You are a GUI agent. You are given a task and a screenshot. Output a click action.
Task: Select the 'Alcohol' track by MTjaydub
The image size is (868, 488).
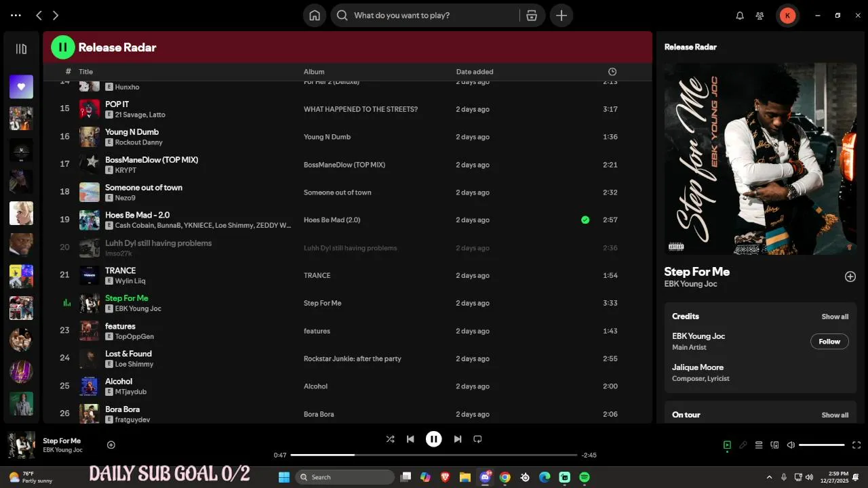point(119,382)
